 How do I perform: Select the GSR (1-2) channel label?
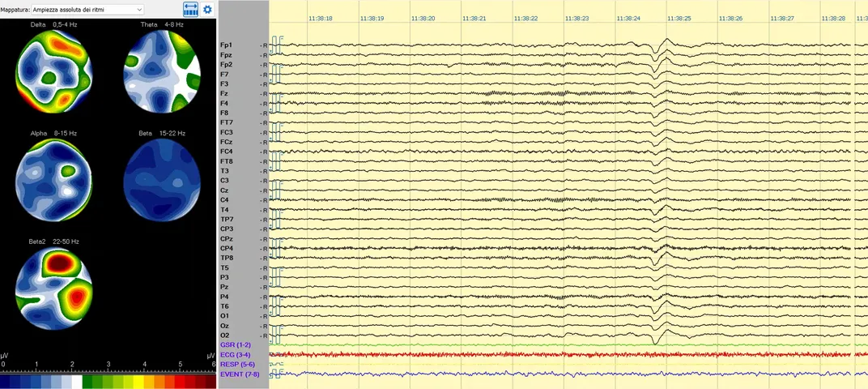[x=235, y=344]
